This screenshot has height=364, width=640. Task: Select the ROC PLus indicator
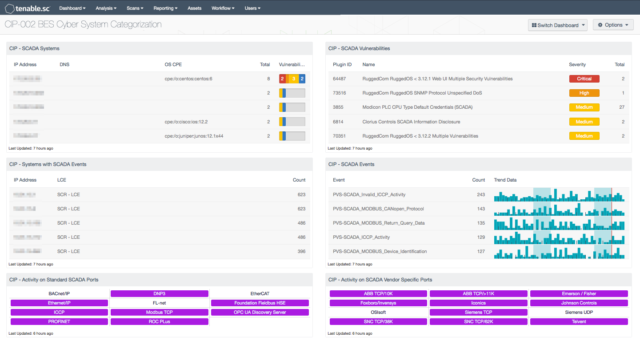(x=160, y=322)
